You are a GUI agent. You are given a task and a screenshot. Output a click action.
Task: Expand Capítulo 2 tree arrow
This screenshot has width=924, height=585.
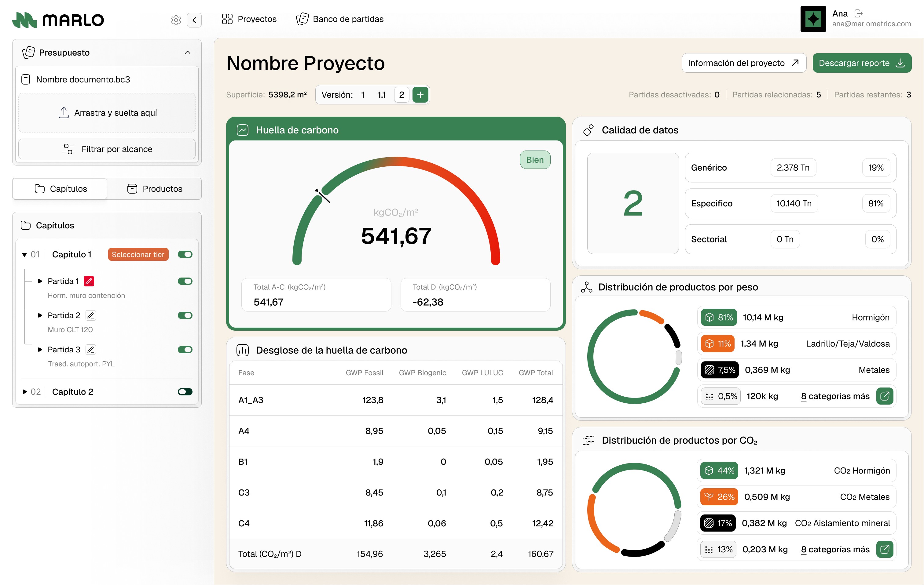tap(24, 392)
